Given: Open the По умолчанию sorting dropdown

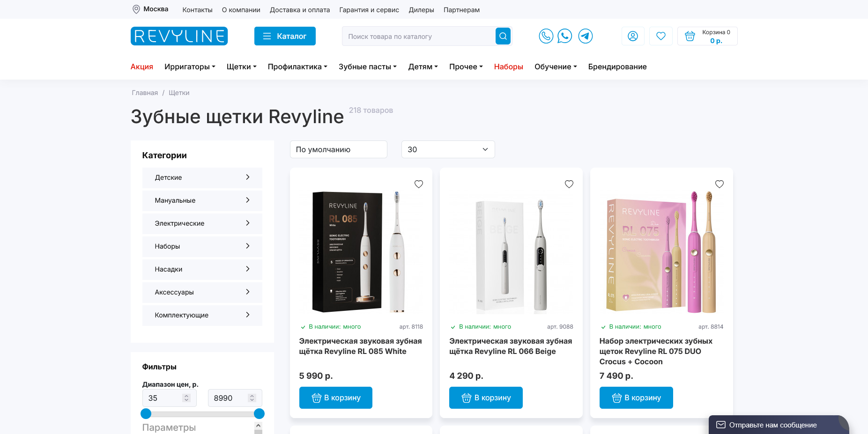Looking at the screenshot, I should [338, 149].
